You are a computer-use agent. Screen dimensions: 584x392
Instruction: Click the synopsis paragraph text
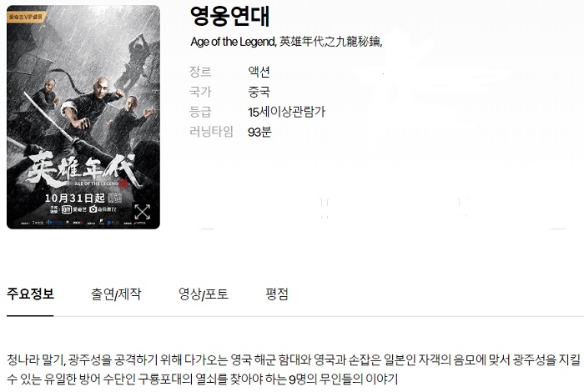coord(294,369)
